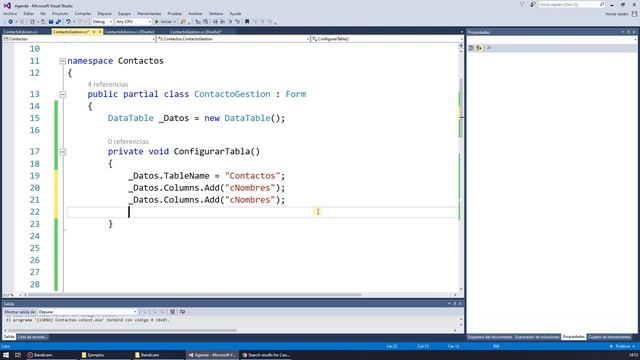Open the Mostrar salida de Depurar dropdown
This screenshot has width=640, height=360.
(87, 312)
